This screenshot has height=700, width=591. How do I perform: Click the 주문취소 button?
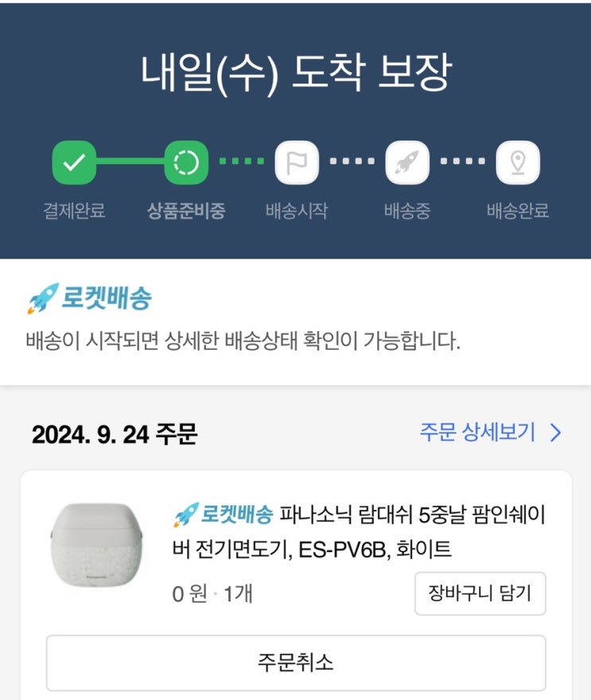pyautogui.click(x=296, y=663)
